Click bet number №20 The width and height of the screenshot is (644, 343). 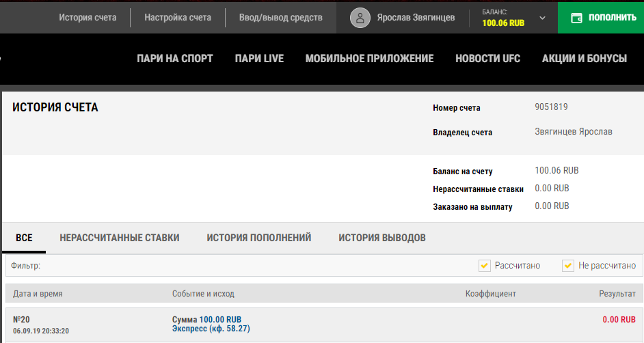[21, 320]
